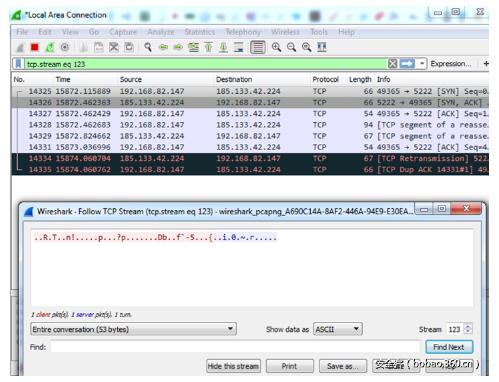Viewport: 499px width, 382px height.
Task: Open the Expression... filter builder
Action: (451, 63)
